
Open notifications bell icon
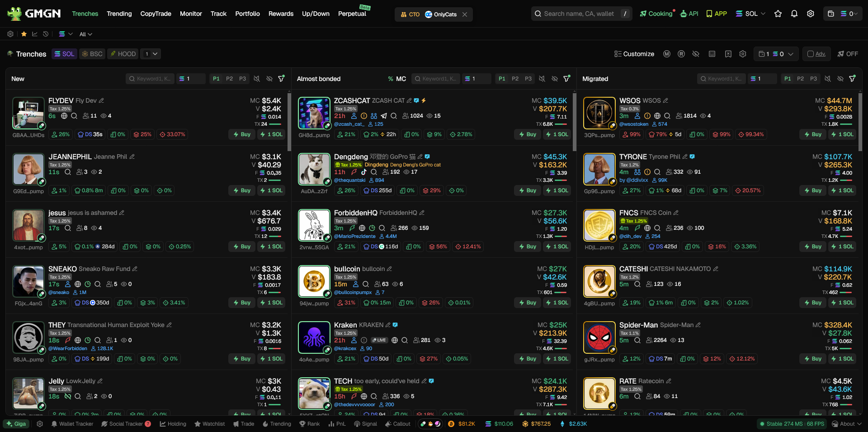(794, 14)
